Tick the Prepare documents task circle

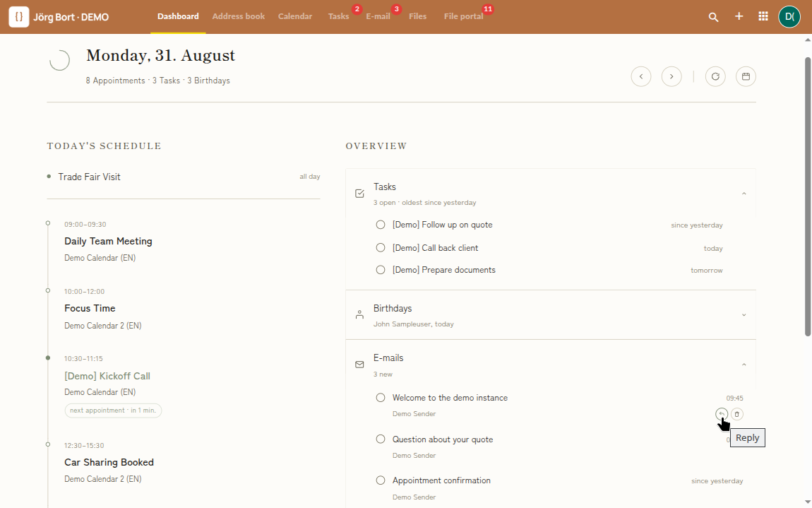[x=381, y=270]
